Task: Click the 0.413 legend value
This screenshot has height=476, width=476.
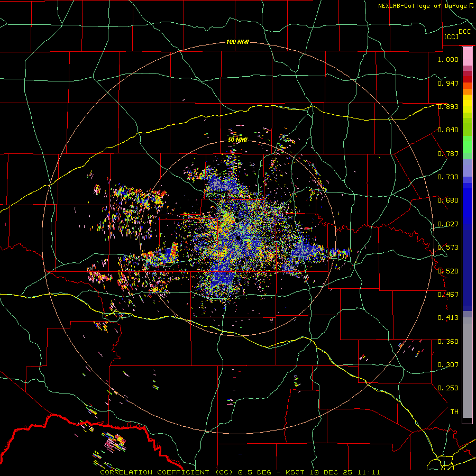Action: pyautogui.click(x=448, y=318)
